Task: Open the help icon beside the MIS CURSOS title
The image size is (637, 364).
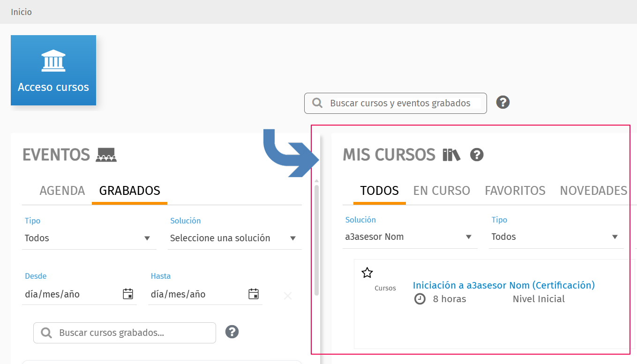Action: [x=477, y=155]
